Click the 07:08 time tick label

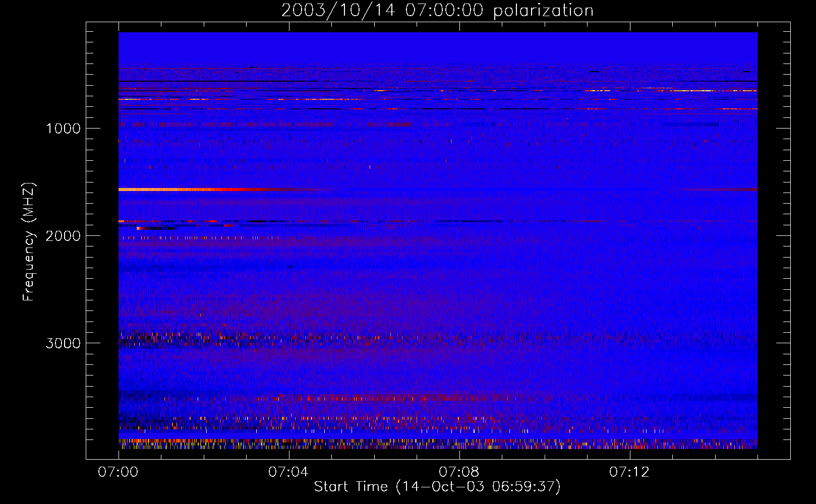tap(459, 472)
